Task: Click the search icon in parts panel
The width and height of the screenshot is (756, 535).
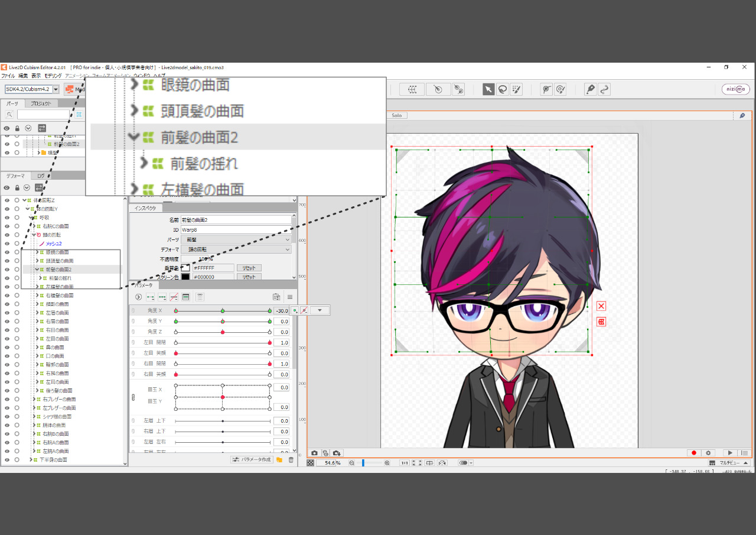Action: click(10, 115)
